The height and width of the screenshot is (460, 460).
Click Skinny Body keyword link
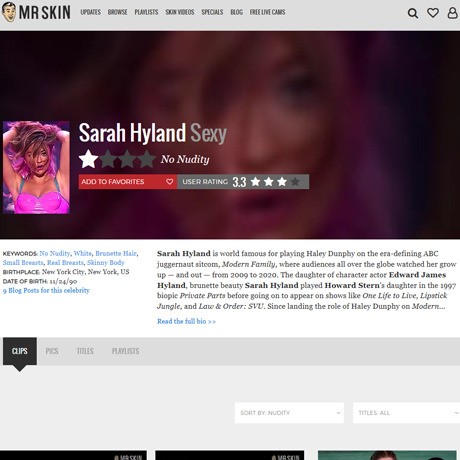tap(106, 263)
